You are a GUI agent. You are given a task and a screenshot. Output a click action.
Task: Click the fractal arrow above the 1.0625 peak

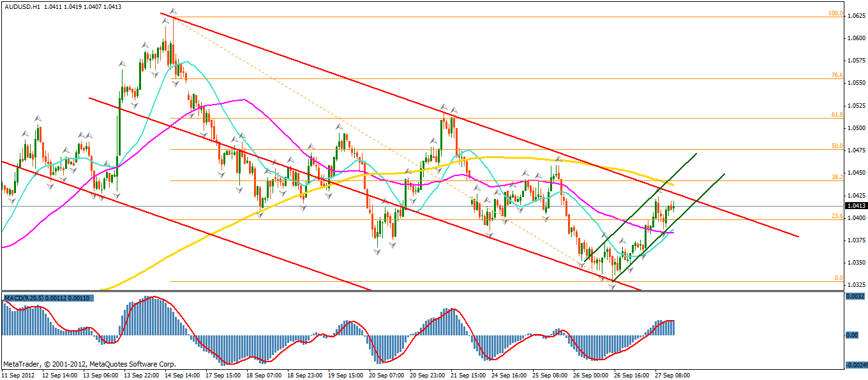[x=173, y=11]
